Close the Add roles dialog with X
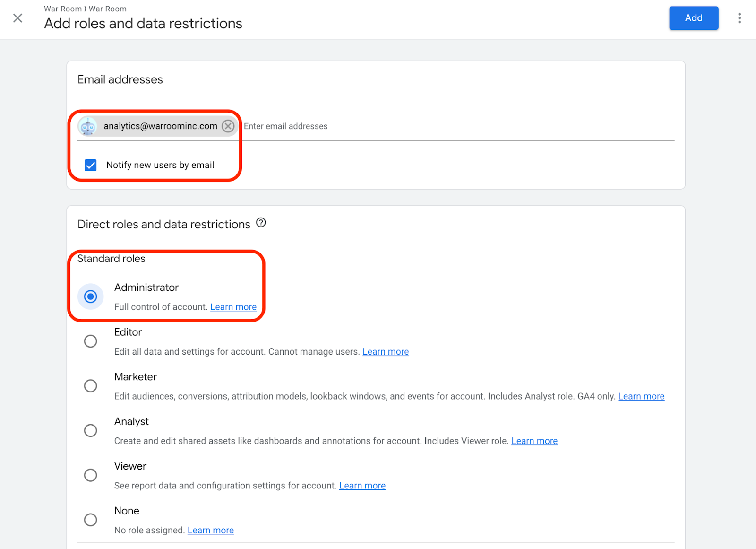This screenshot has width=756, height=549. [x=18, y=18]
